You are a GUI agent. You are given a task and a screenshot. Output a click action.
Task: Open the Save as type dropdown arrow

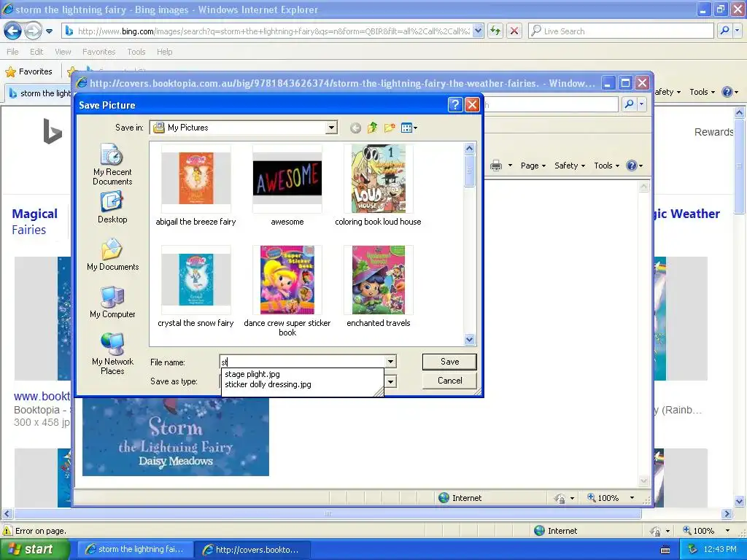coord(390,381)
